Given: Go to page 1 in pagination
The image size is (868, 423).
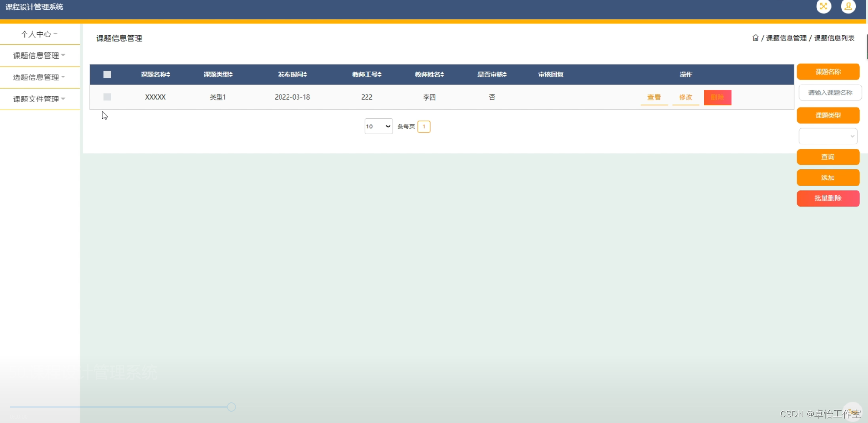Looking at the screenshot, I should pyautogui.click(x=424, y=127).
